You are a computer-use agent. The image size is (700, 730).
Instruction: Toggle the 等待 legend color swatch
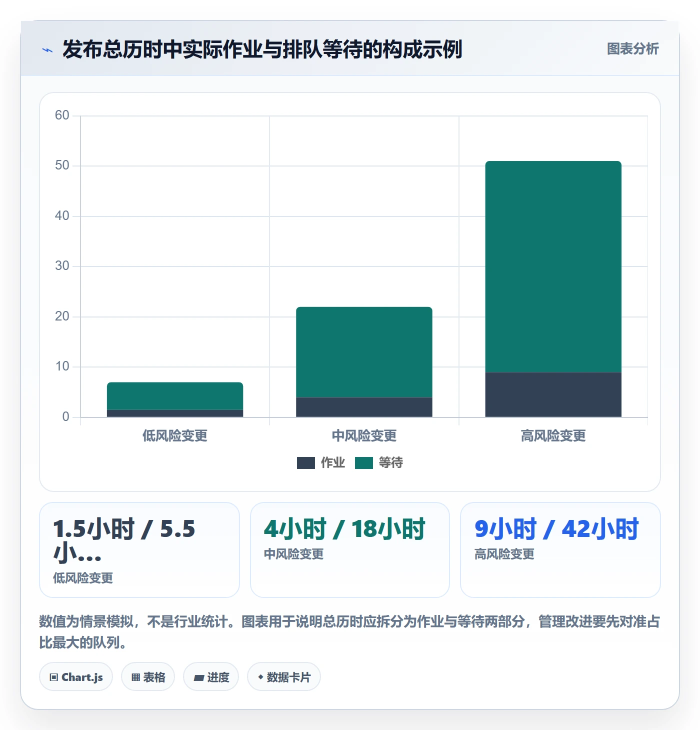click(x=364, y=463)
